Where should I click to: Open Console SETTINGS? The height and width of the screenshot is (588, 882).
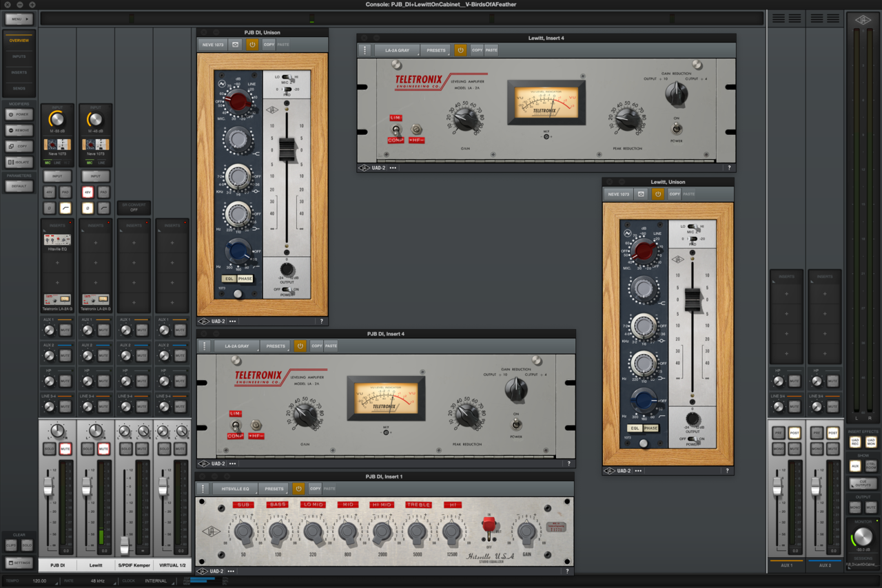click(19, 563)
